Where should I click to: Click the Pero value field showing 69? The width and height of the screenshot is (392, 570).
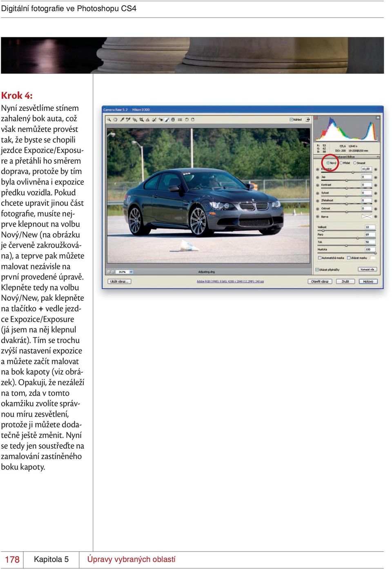(x=370, y=235)
